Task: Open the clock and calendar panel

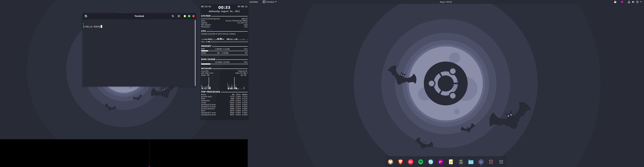Action: 446,2
